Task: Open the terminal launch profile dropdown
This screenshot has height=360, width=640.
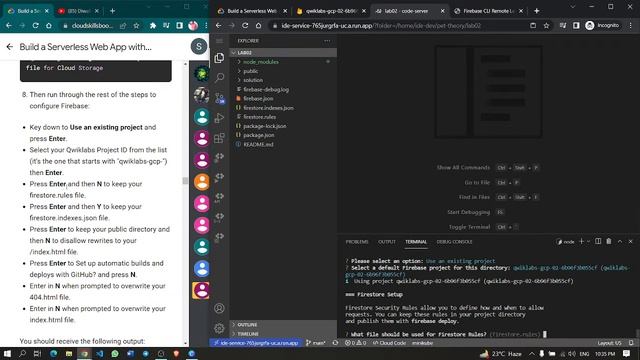Action: [x=589, y=241]
